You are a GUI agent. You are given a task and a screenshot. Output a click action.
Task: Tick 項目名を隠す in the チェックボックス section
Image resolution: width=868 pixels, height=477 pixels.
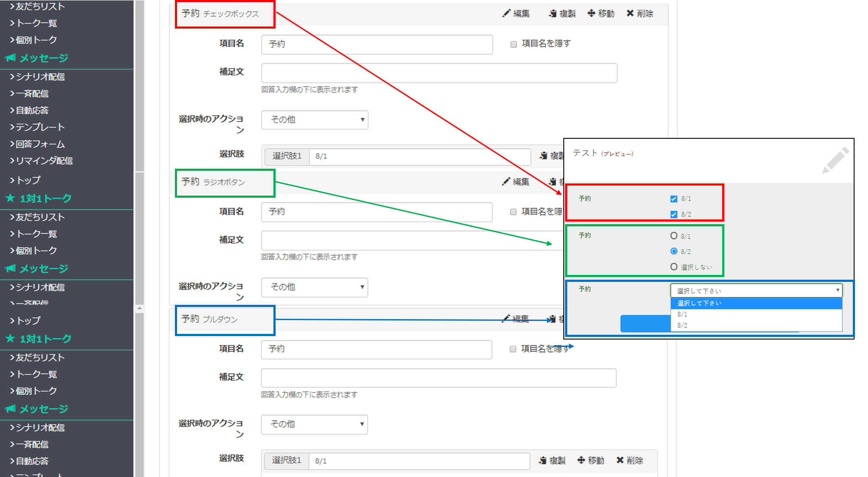point(513,44)
